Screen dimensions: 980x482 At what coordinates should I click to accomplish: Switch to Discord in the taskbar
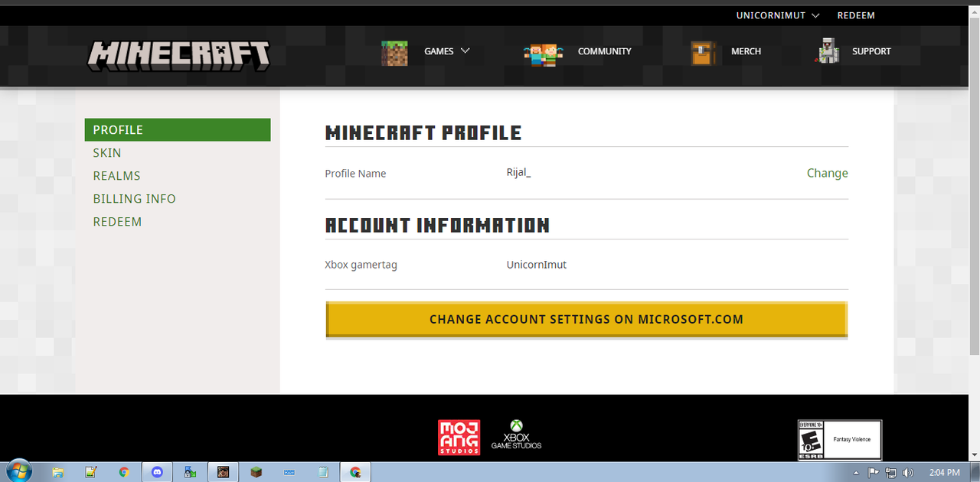click(x=158, y=472)
